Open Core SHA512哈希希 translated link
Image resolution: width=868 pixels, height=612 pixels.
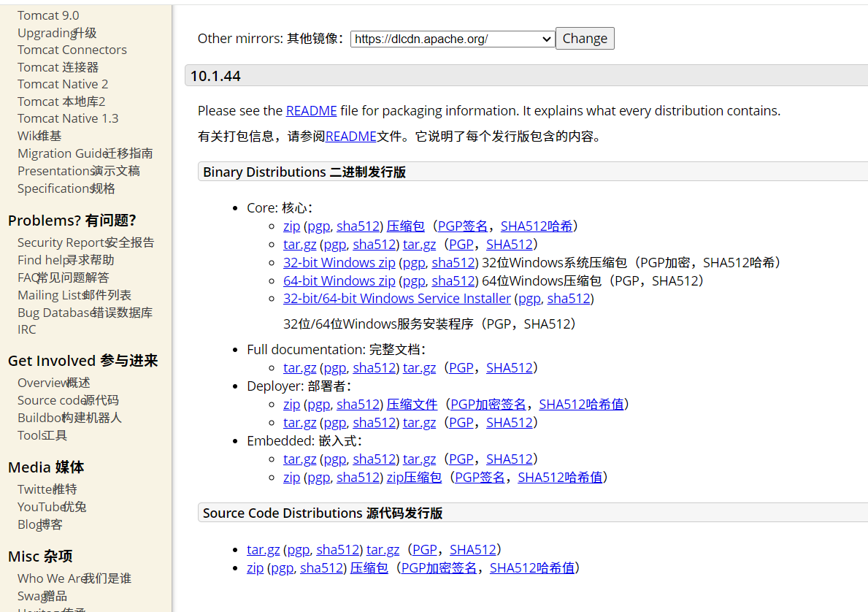point(537,226)
